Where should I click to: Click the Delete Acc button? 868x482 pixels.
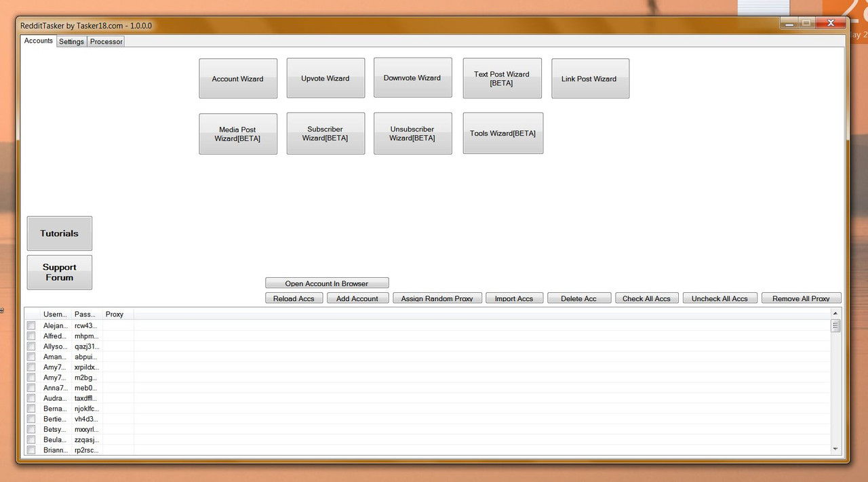point(579,298)
